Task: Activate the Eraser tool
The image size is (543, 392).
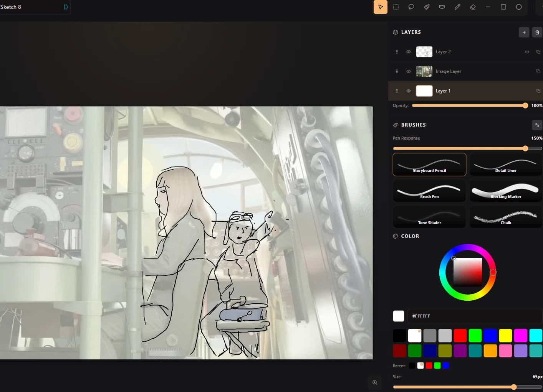Action: point(473,7)
